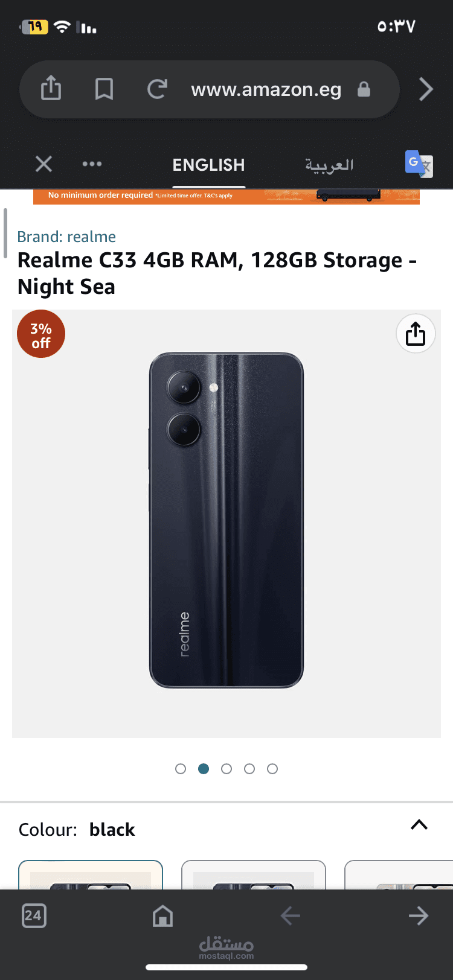Choose the first black colour swatch
Viewport: 453px width, 980px height.
coord(91,875)
